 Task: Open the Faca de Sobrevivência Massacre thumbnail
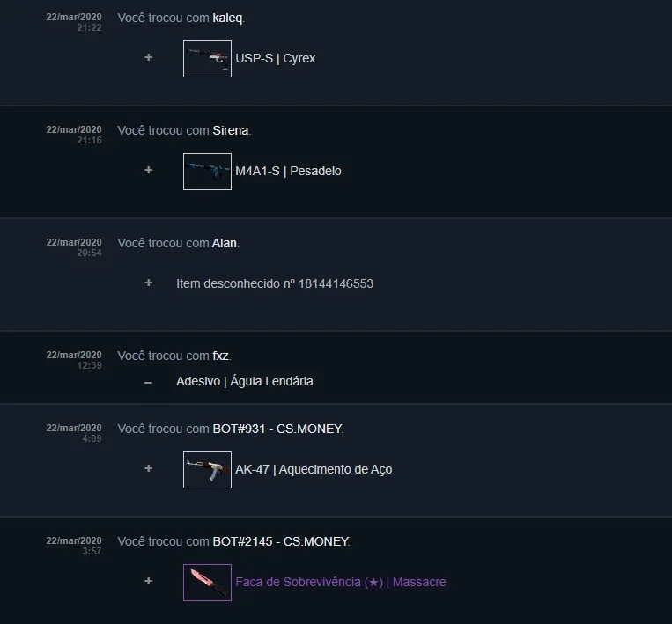(207, 583)
